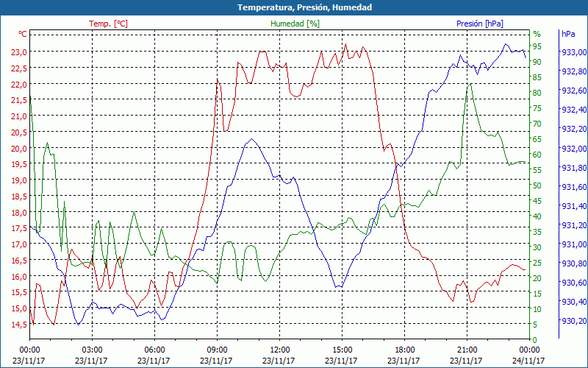The image size is (588, 368).
Task: Click the "10" humidity axis tick
Action: click(537, 309)
